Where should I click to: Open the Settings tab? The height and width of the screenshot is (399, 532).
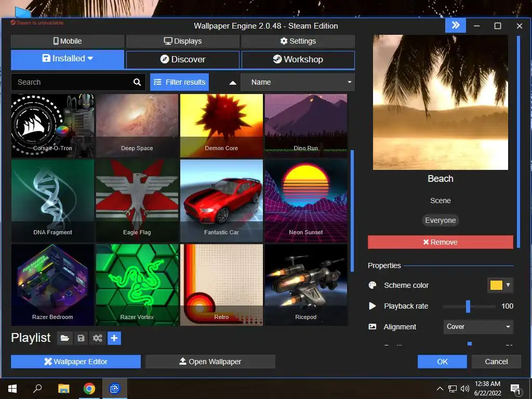[x=298, y=41]
